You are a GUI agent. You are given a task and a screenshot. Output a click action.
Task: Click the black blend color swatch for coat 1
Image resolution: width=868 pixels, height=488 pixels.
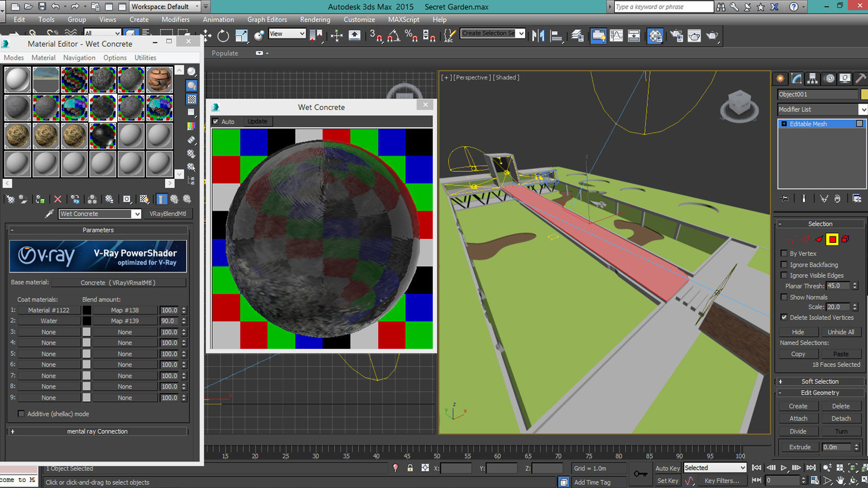pos(87,310)
